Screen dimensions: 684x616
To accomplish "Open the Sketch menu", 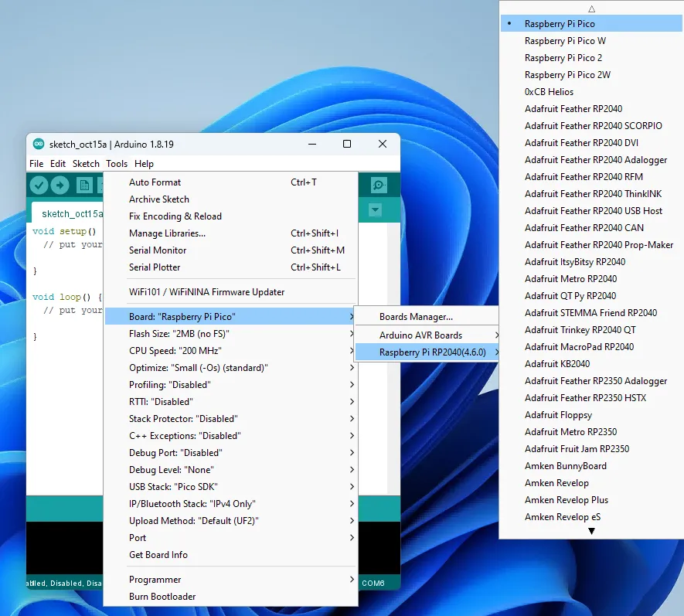I will pyautogui.click(x=86, y=164).
